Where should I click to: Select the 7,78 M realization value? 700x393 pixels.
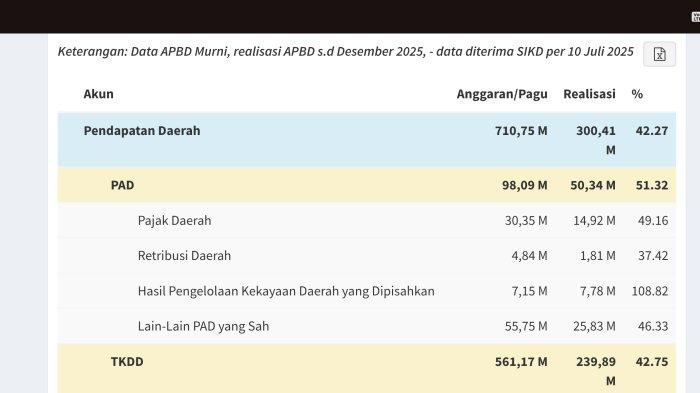click(598, 291)
